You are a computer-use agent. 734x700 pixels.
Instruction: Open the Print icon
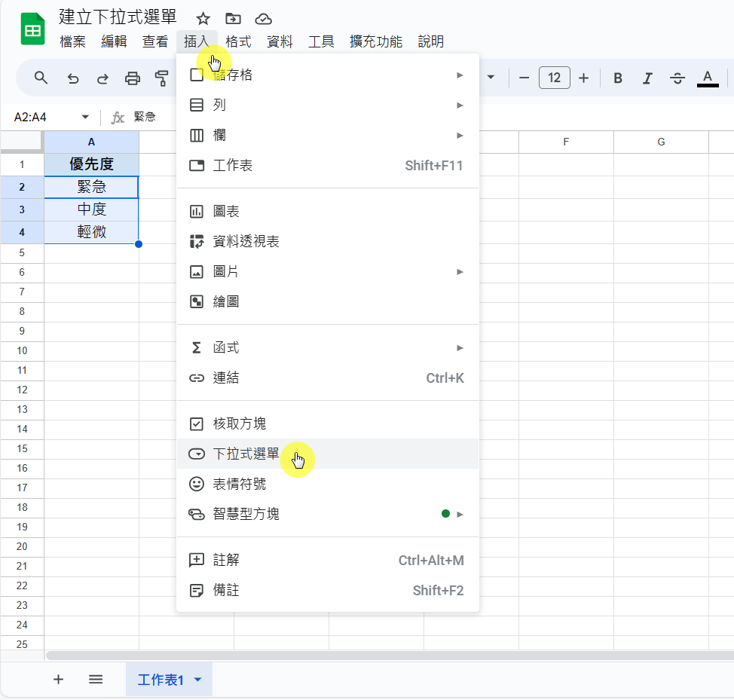(132, 78)
